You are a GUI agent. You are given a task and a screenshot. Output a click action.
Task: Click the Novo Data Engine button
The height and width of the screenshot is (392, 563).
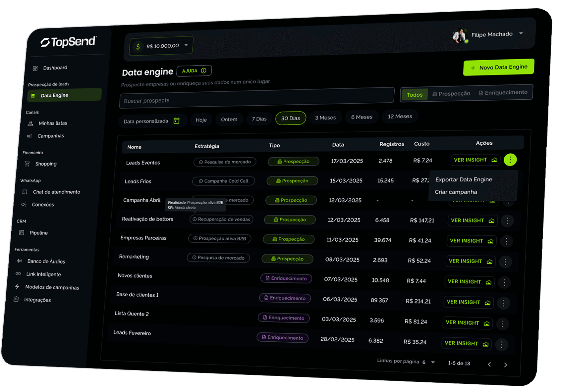pyautogui.click(x=498, y=67)
